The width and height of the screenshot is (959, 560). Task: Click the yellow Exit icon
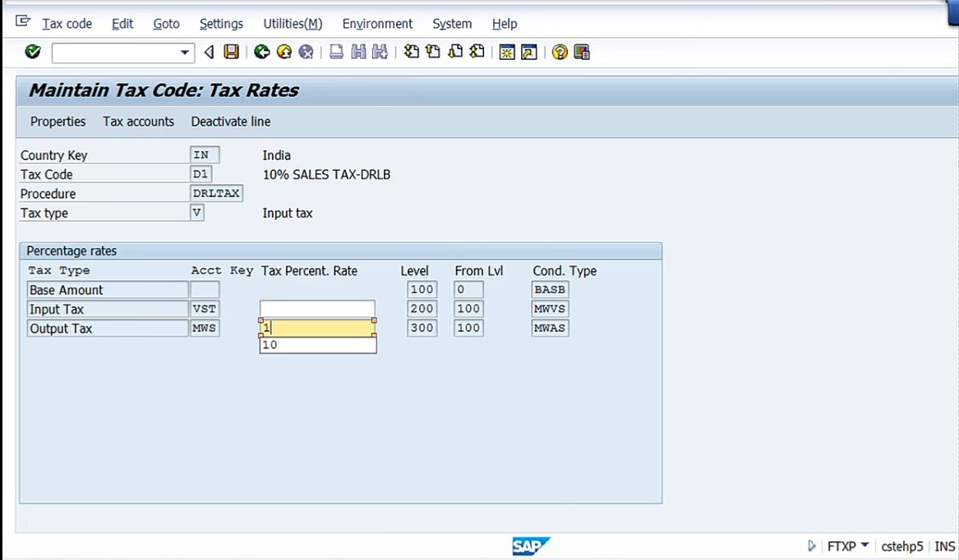284,52
